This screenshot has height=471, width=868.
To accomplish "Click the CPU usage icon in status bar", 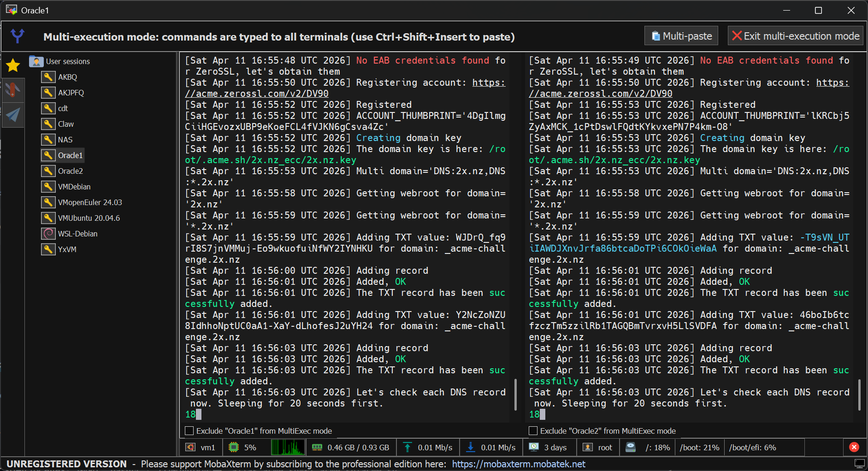I will click(234, 447).
